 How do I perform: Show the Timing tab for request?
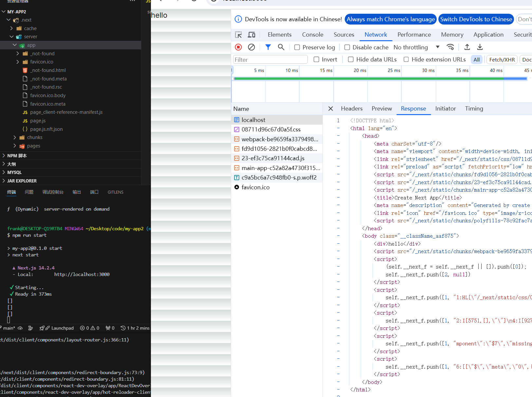[474, 109]
